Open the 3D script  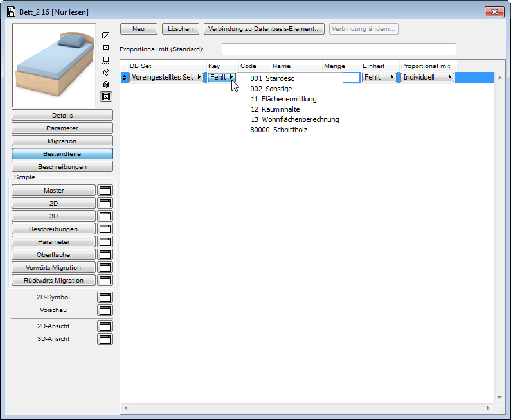(x=54, y=216)
